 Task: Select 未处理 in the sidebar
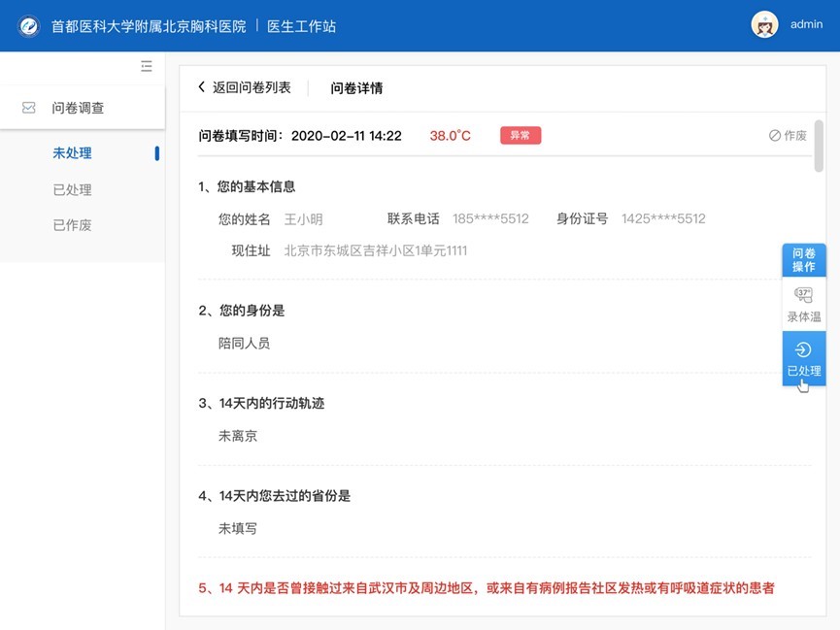click(73, 153)
